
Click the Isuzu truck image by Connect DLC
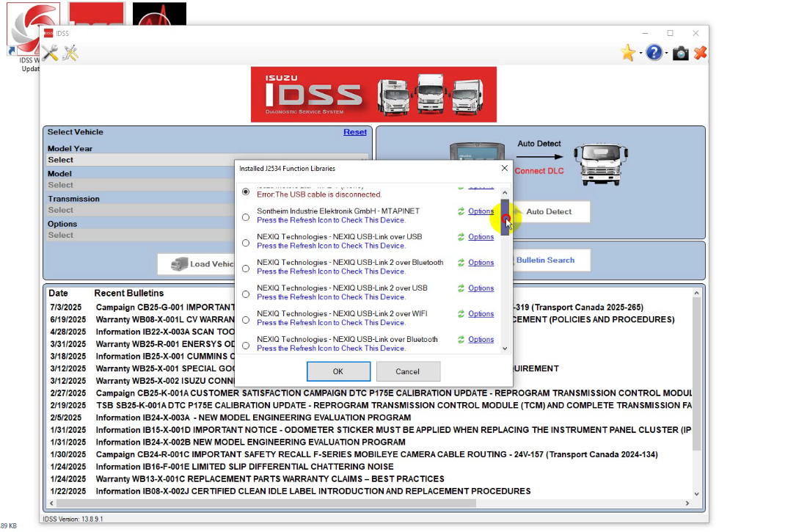pyautogui.click(x=601, y=164)
